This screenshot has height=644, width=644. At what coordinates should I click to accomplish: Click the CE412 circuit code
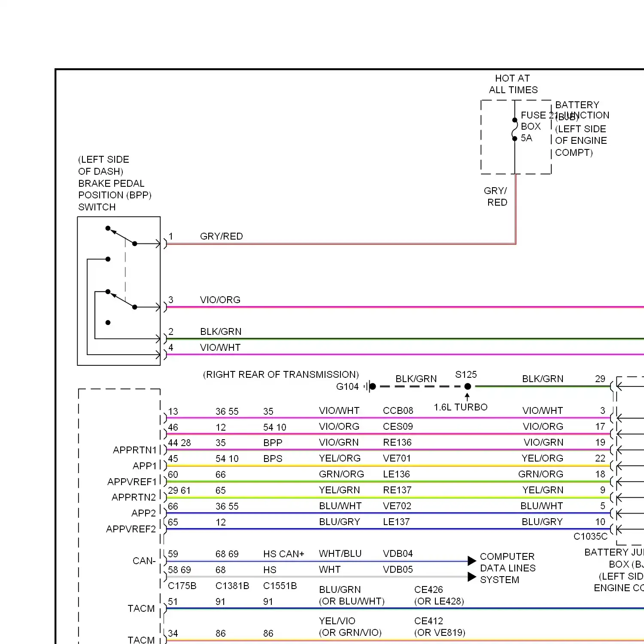[x=428, y=621]
